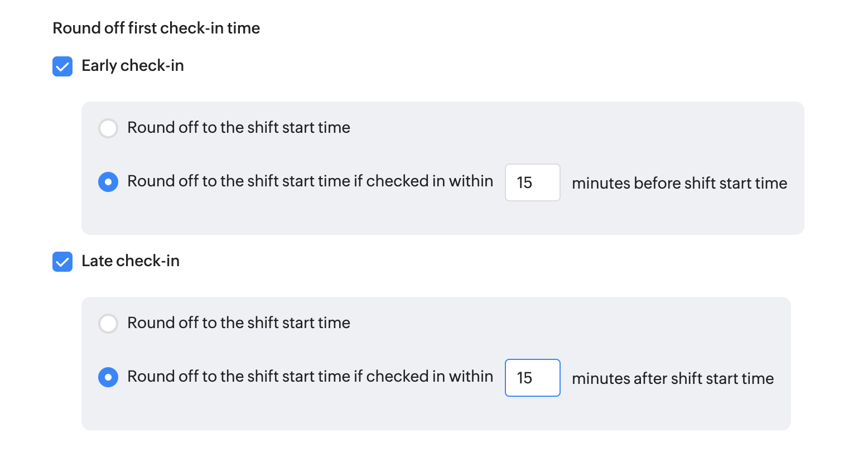Focus the minutes before shift start input
The image size is (868, 452).
(x=532, y=182)
